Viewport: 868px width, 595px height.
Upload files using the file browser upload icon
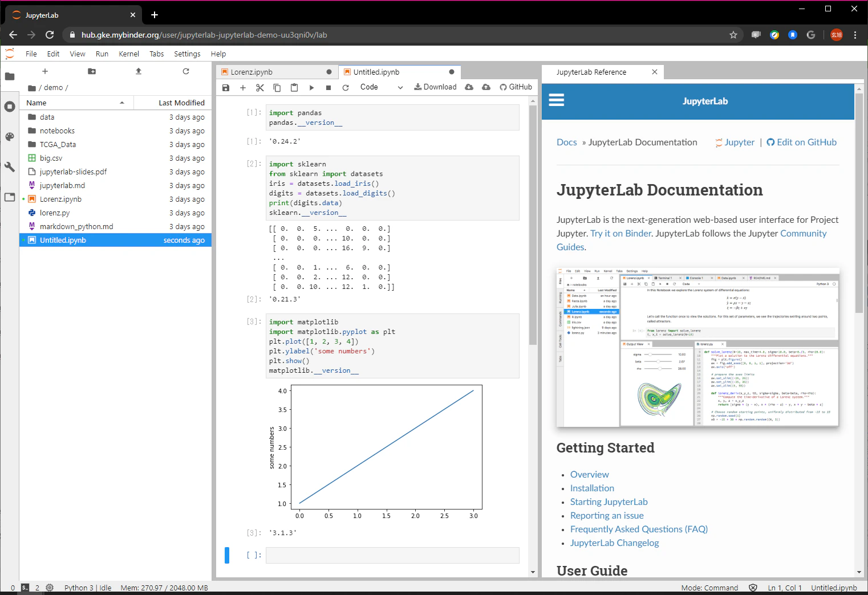point(139,71)
